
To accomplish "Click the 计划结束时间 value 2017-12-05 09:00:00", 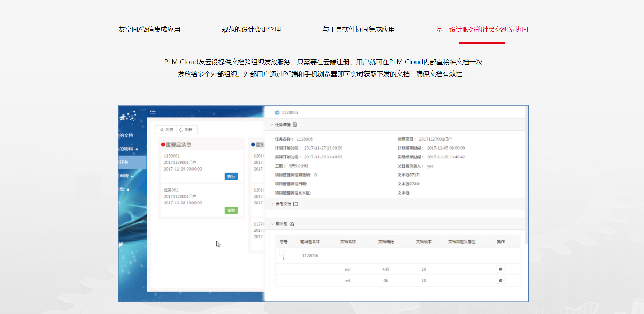I will coord(446,148).
